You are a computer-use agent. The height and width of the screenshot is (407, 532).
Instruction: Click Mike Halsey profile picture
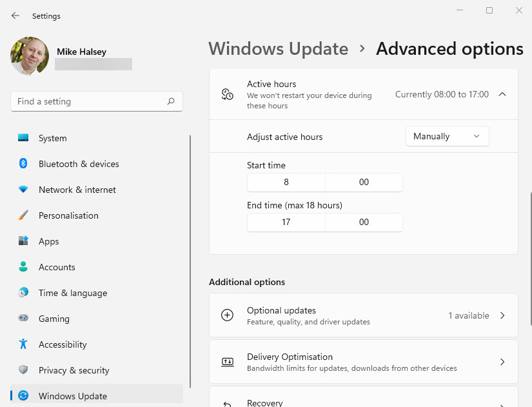(x=30, y=56)
